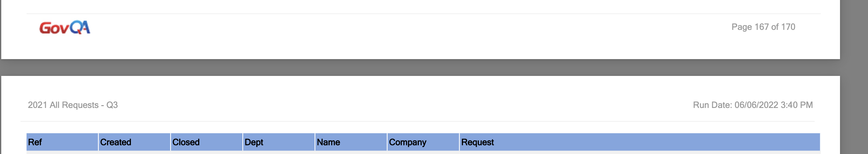
Task: Select the Created column header
Action: pyautogui.click(x=116, y=142)
